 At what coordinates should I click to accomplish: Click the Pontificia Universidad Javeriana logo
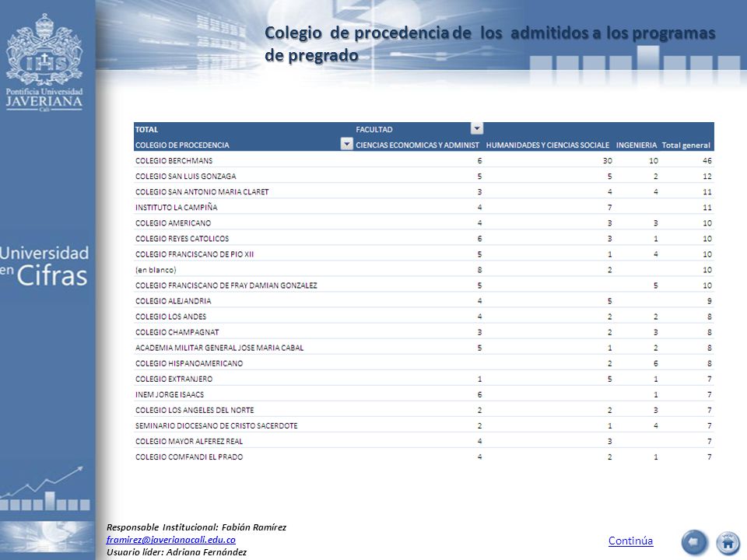pos(44,62)
